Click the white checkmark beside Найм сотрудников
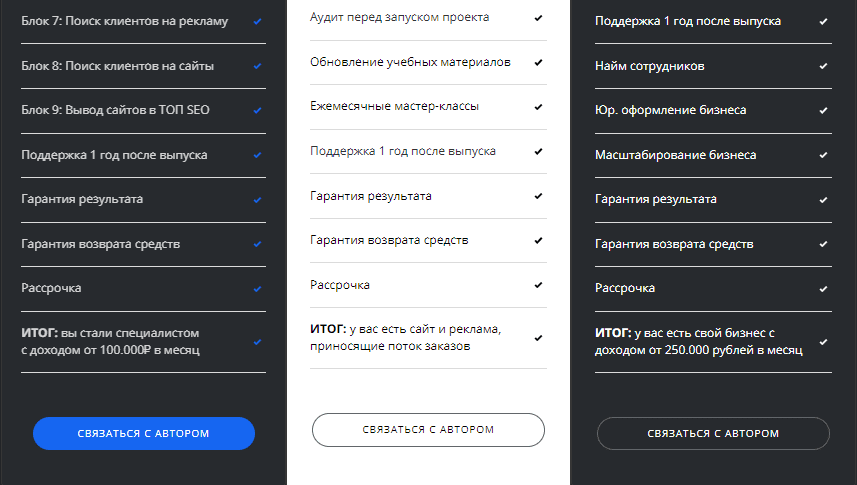This screenshot has width=857, height=485. tap(823, 66)
